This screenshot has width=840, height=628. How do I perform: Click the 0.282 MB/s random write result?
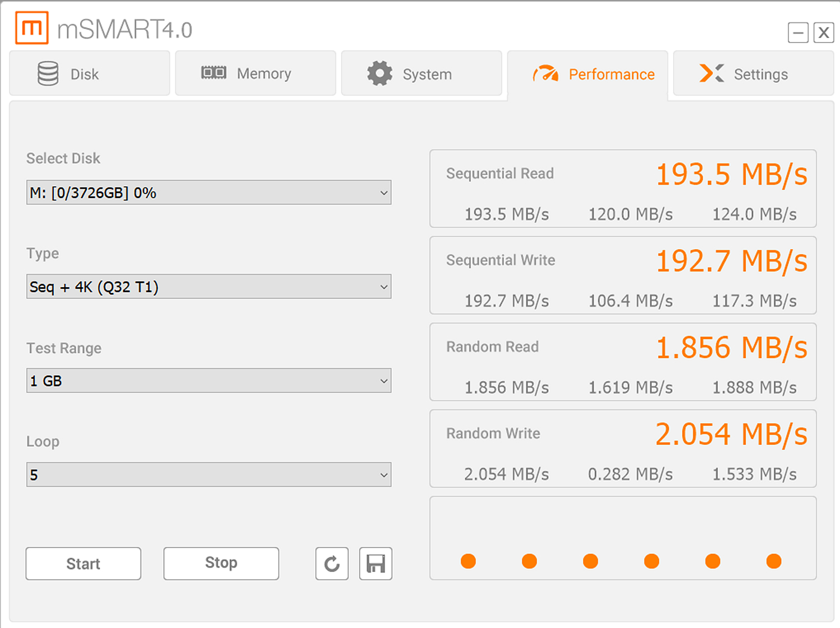tap(631, 475)
